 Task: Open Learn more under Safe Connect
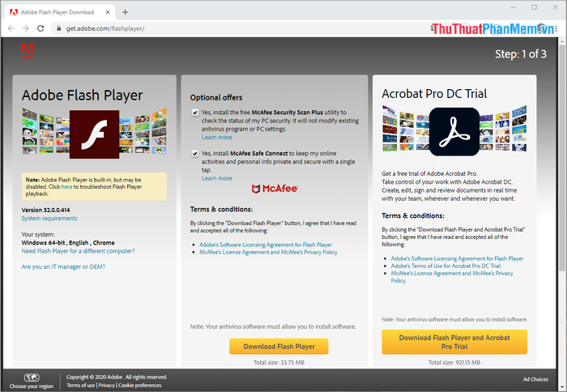coord(217,178)
